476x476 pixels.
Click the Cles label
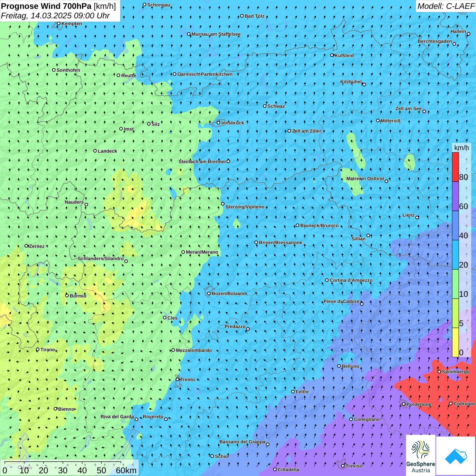pyautogui.click(x=172, y=318)
